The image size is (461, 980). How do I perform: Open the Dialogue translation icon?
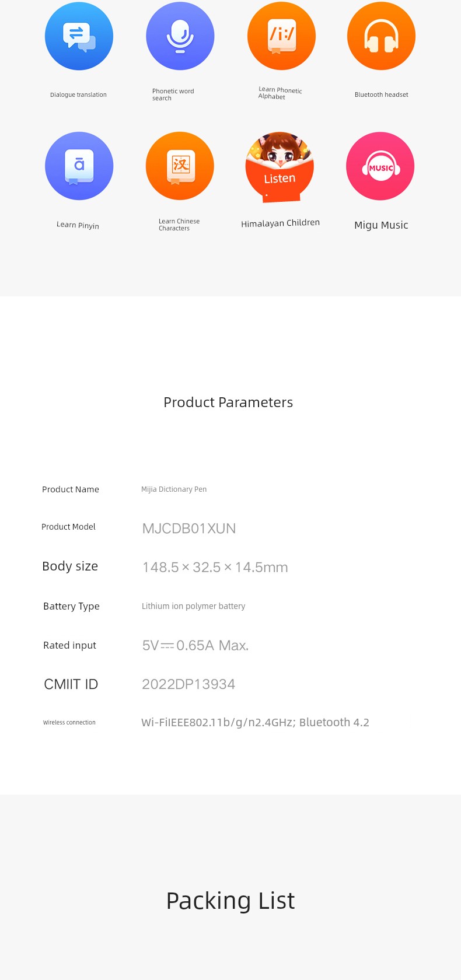(x=79, y=36)
